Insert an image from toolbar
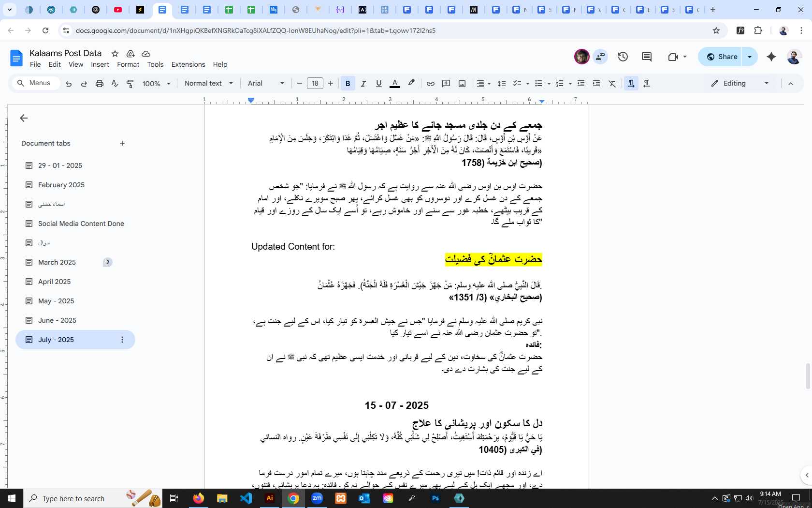 pos(462,84)
